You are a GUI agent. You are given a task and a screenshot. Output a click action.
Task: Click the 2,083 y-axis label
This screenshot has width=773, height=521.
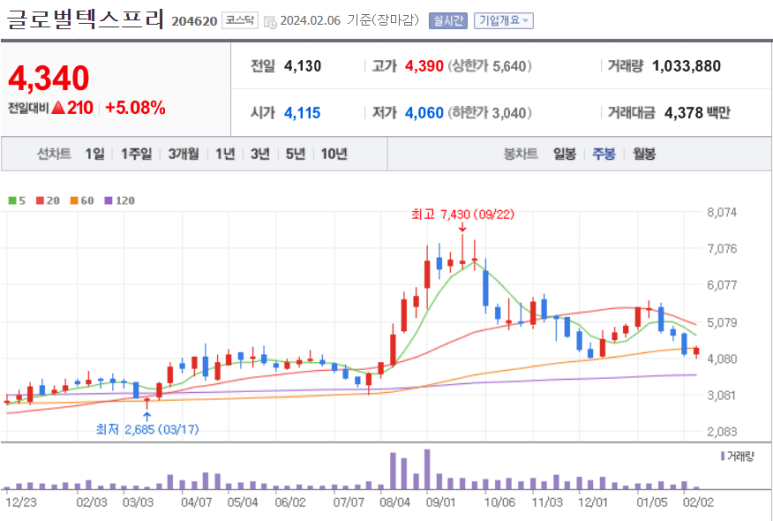(722, 432)
